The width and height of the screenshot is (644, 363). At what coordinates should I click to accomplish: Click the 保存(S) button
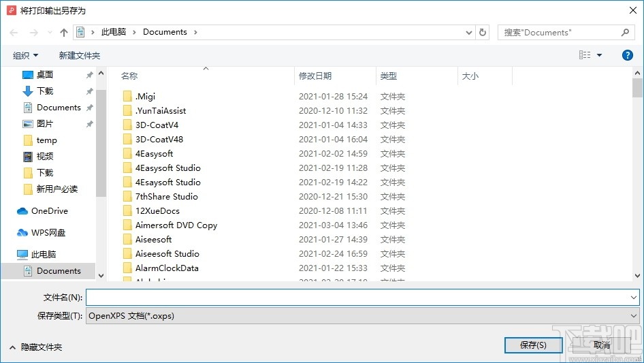click(533, 345)
